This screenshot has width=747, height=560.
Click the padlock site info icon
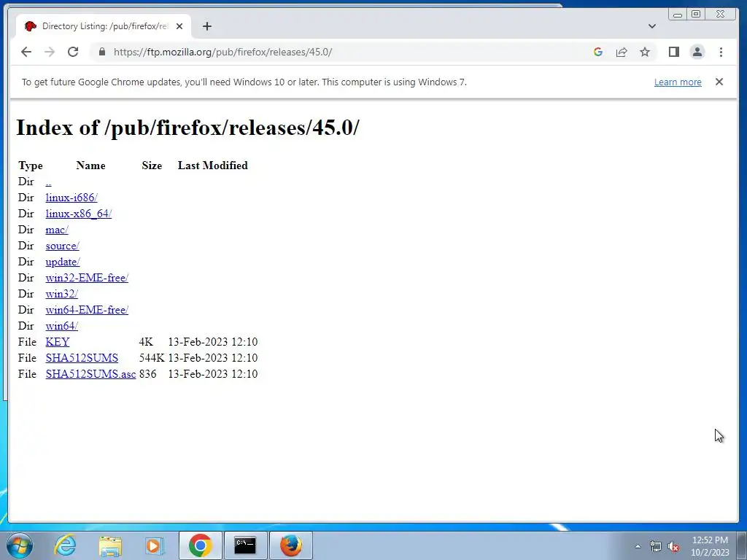pos(101,52)
